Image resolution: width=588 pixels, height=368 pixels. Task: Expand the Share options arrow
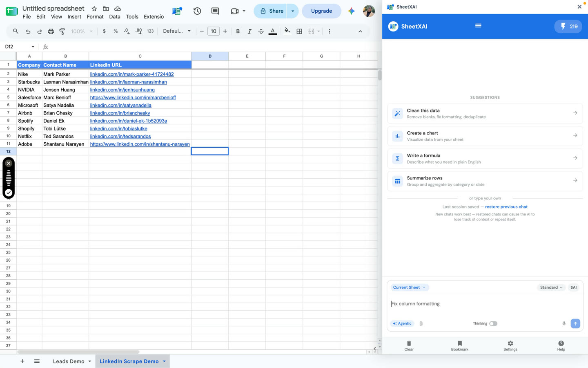(293, 11)
